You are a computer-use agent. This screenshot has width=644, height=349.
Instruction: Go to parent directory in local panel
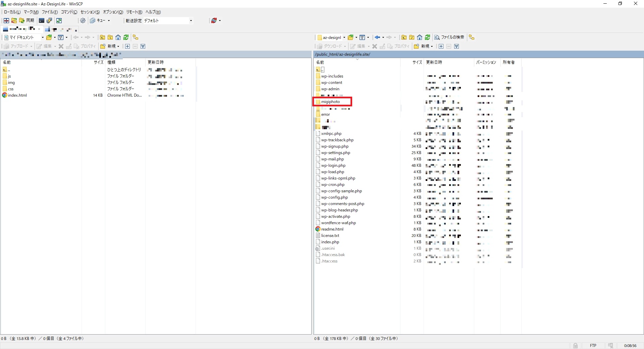pos(102,37)
